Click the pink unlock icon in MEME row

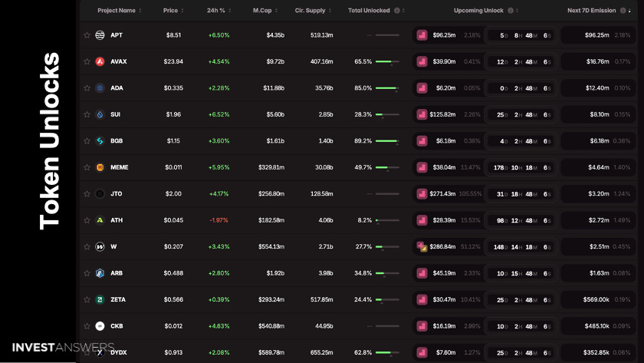click(422, 168)
